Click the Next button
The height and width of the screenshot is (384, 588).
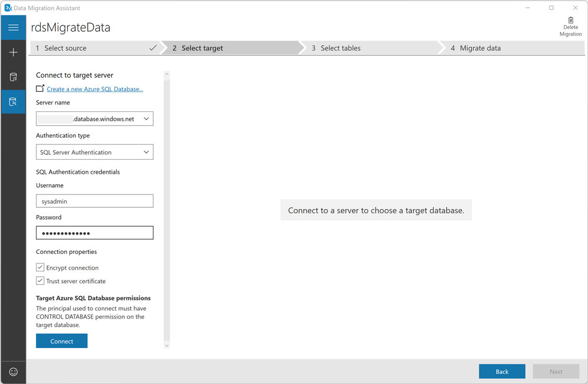click(x=556, y=371)
